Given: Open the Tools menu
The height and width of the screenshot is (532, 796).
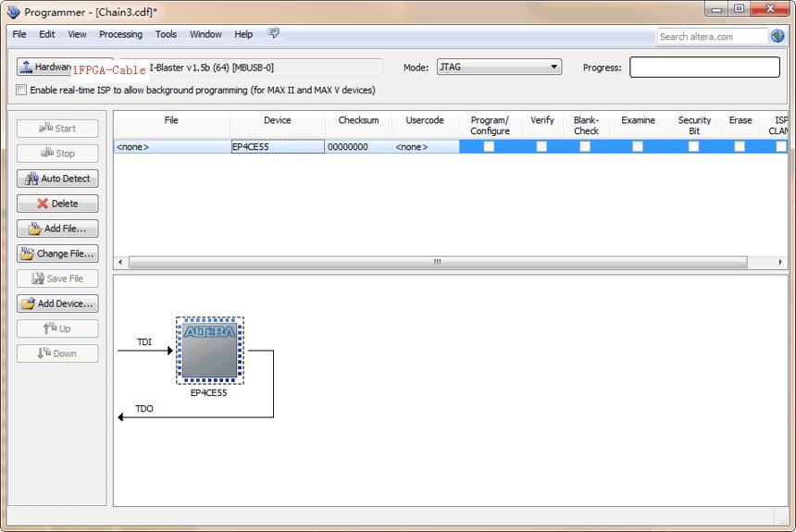Looking at the screenshot, I should 166,34.
